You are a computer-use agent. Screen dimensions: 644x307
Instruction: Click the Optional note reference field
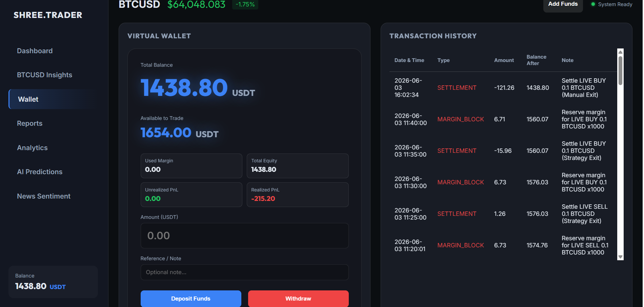coord(244,272)
